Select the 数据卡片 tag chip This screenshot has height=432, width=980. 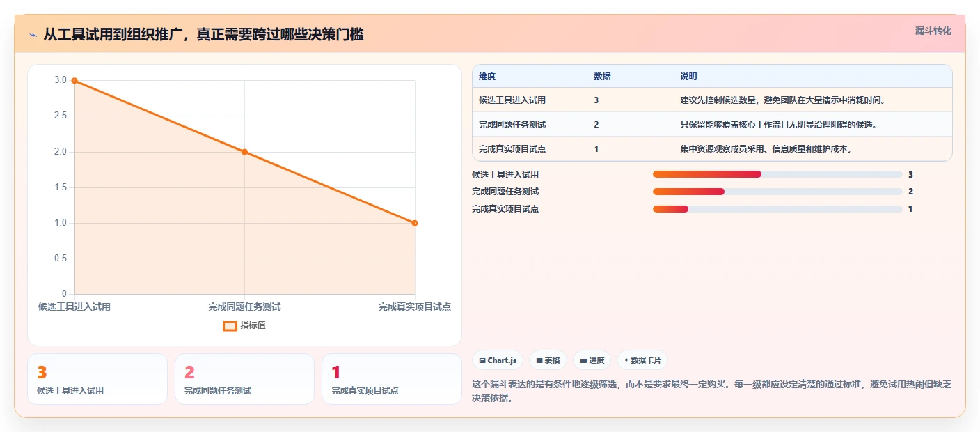click(642, 360)
